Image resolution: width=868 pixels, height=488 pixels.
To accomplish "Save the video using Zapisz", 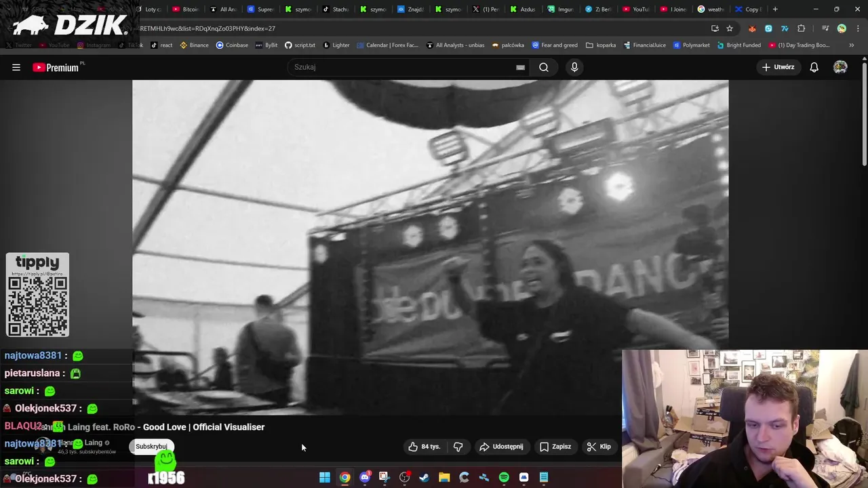I will click(555, 447).
